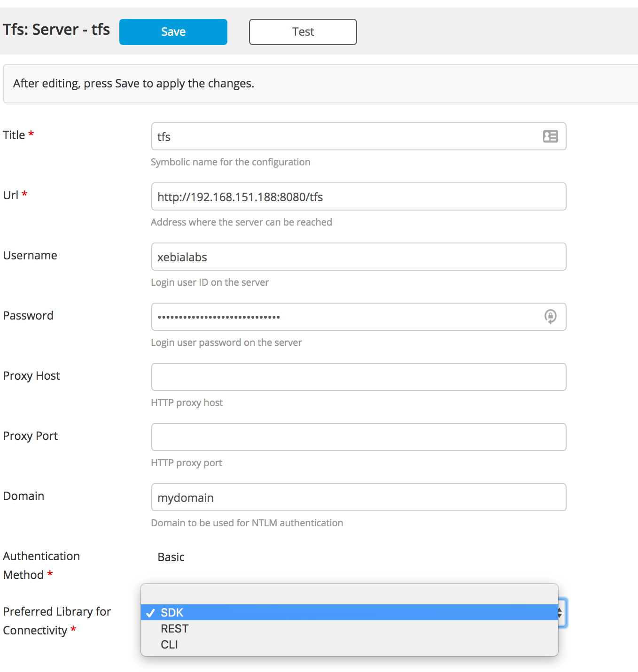The height and width of the screenshot is (672, 638).
Task: Click the 'Symbolic name for the configuration' hint
Action: [x=230, y=162]
